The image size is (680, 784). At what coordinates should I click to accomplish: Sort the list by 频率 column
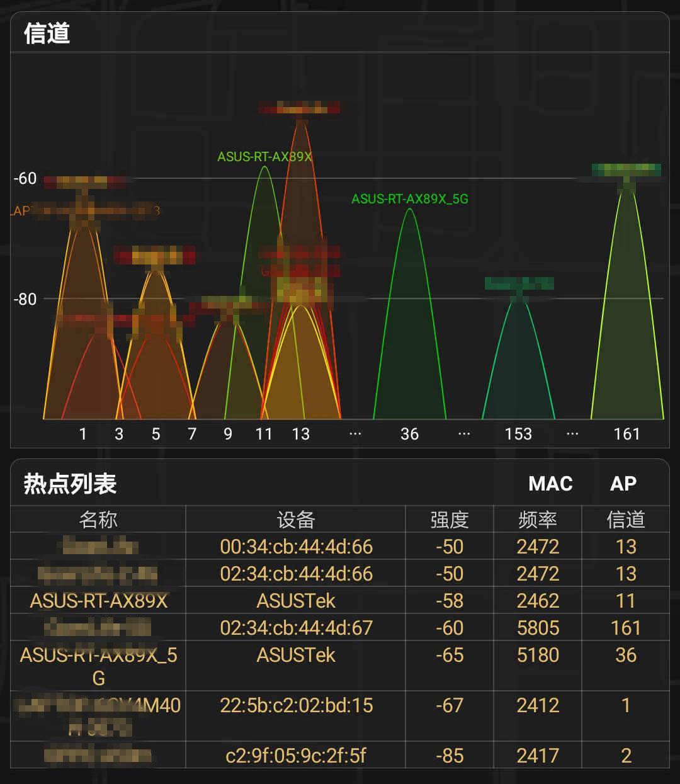point(538,519)
